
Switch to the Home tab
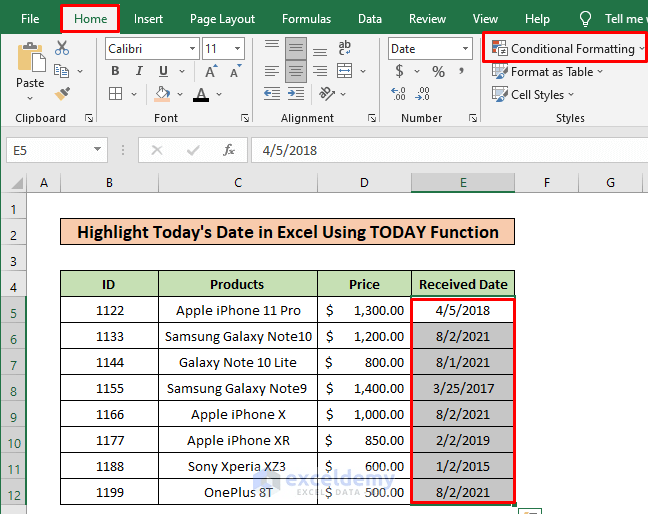pyautogui.click(x=91, y=19)
